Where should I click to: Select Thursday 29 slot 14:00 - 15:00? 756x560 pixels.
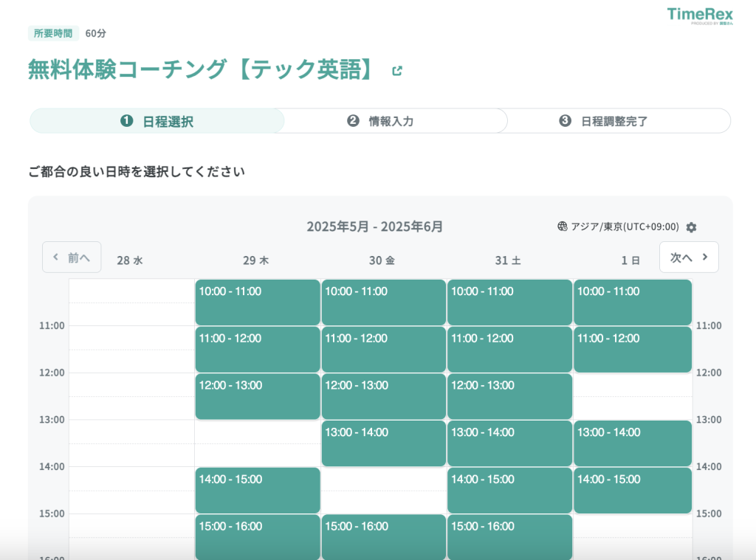(258, 490)
